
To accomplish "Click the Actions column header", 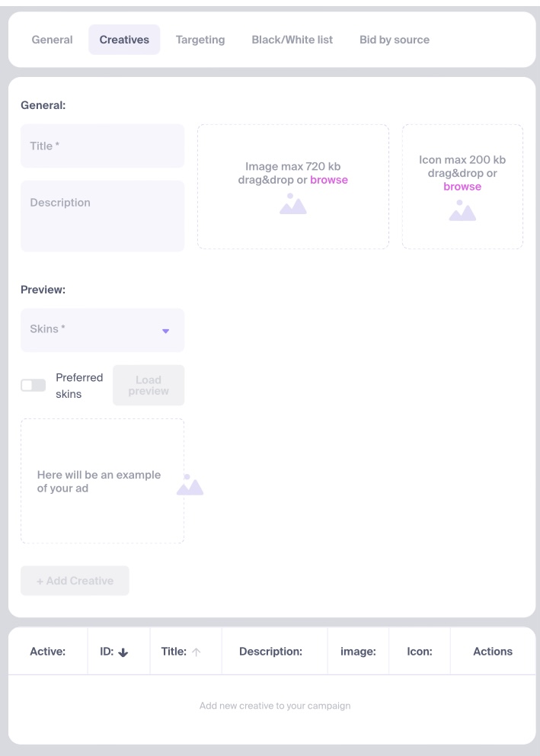I will pyautogui.click(x=493, y=652).
